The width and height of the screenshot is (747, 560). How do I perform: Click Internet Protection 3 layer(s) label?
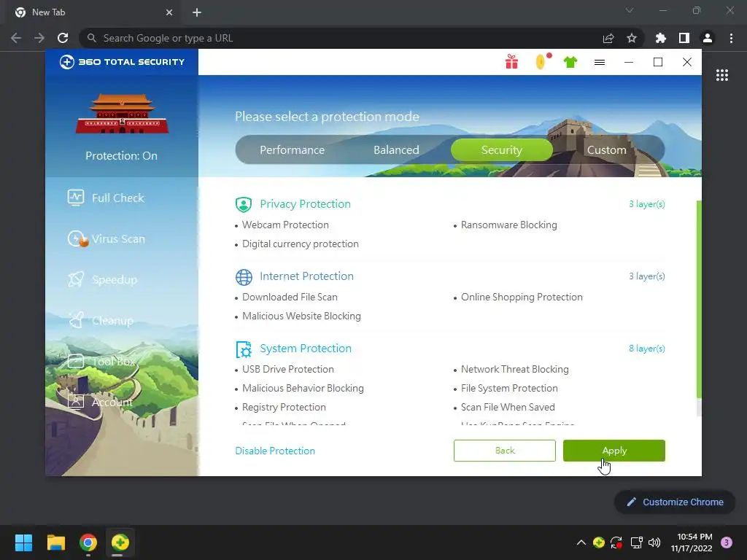click(x=646, y=276)
